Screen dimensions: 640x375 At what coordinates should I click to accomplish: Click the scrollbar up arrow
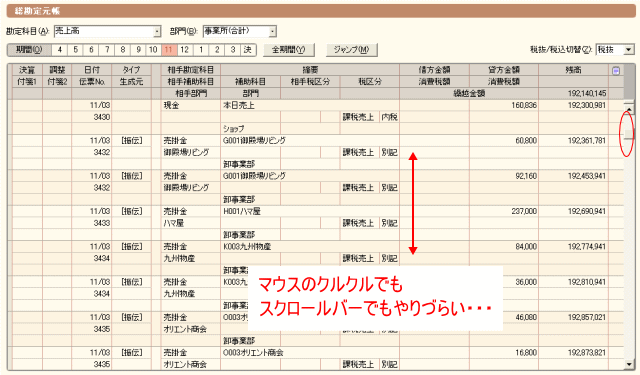pyautogui.click(x=629, y=109)
